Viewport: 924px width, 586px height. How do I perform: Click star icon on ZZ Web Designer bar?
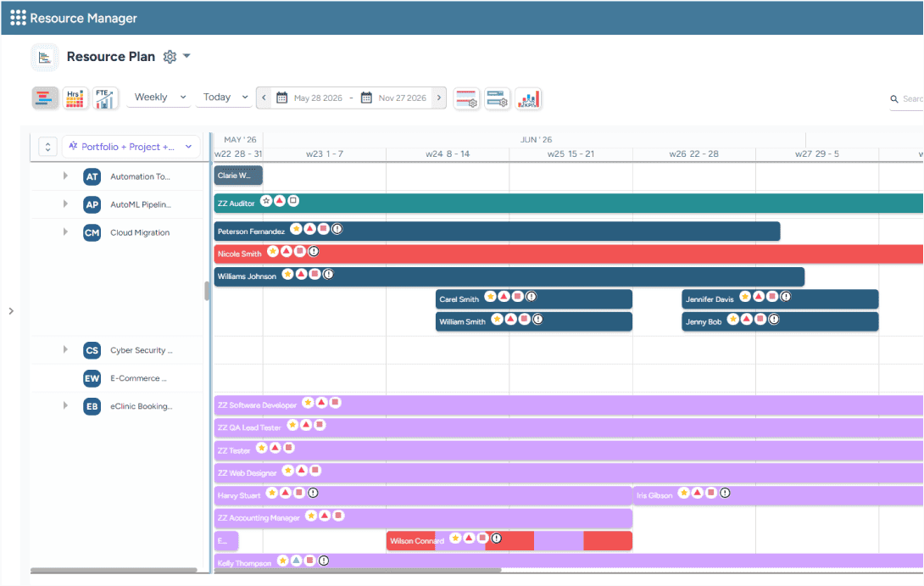coord(288,470)
